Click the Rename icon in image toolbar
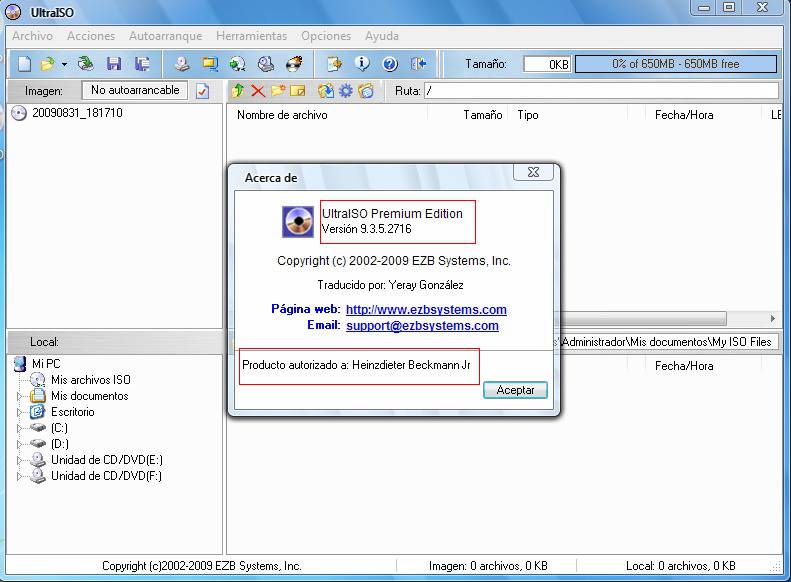Image resolution: width=791 pixels, height=582 pixels. (298, 91)
